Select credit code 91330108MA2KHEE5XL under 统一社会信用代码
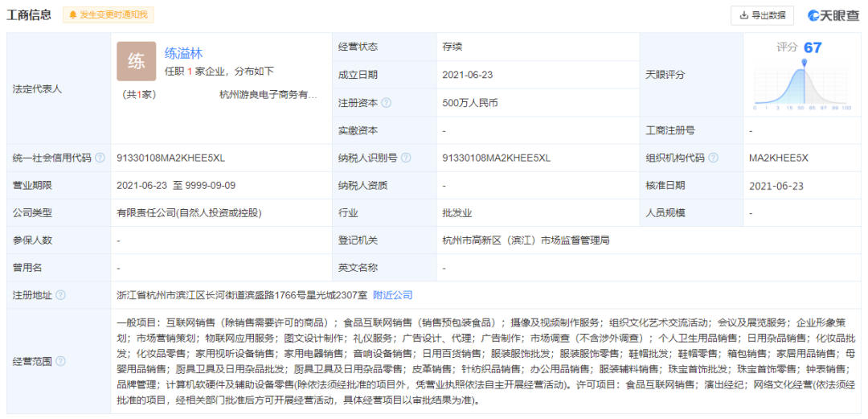Screen dimensions: 868x419 [x=171, y=158]
